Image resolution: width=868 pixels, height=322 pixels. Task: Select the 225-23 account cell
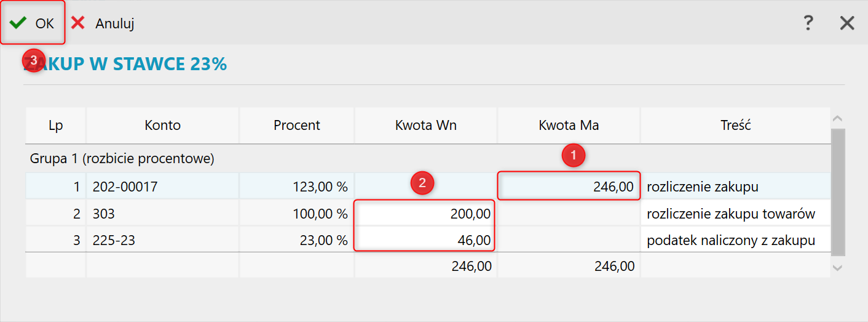(x=162, y=240)
